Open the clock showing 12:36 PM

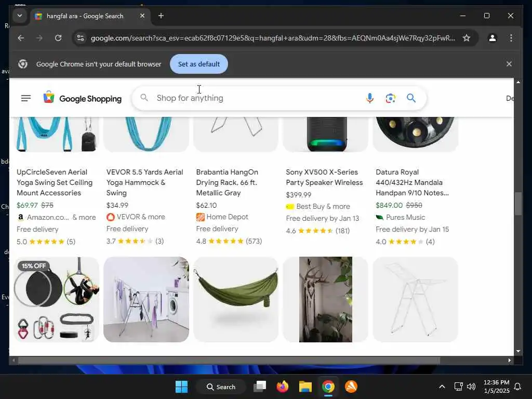pos(496,387)
